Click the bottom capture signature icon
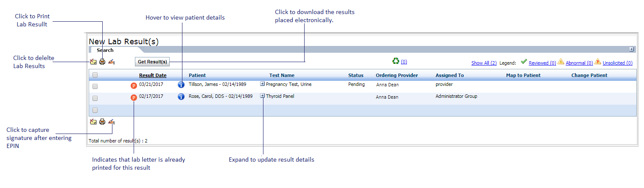644x188 pixels. tap(111, 122)
